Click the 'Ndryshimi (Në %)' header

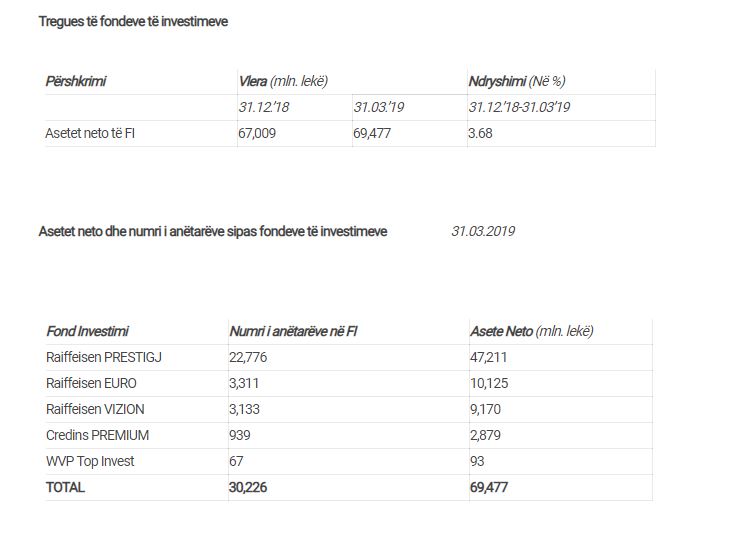tap(516, 81)
